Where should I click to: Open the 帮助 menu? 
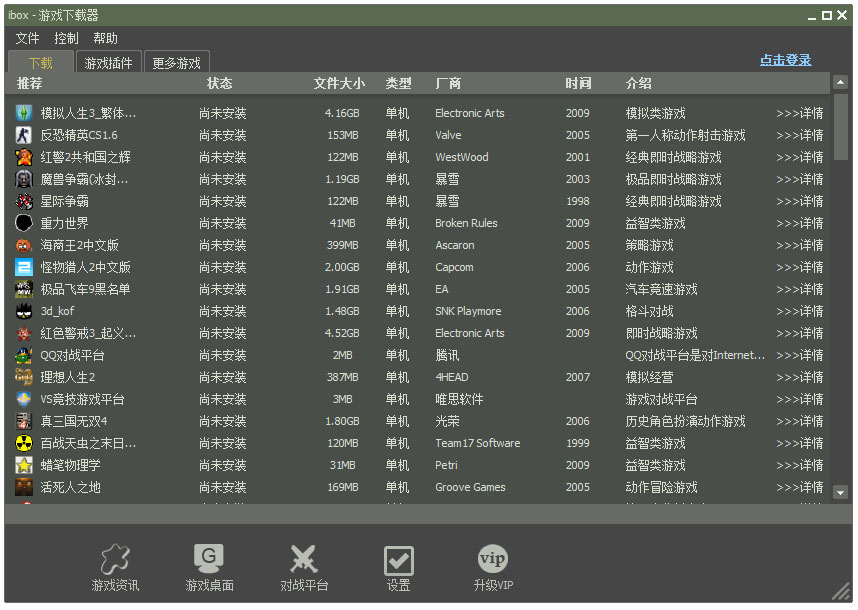click(105, 38)
